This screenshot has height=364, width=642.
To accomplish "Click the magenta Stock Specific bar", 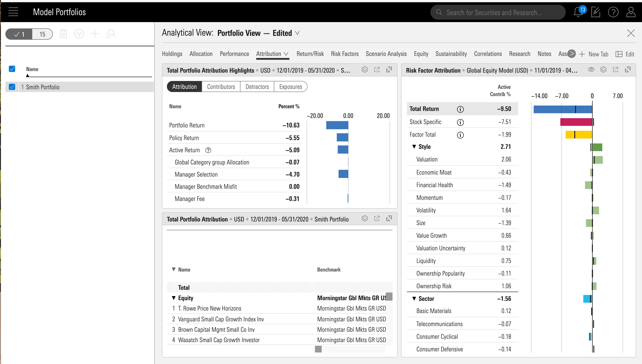I will [576, 122].
